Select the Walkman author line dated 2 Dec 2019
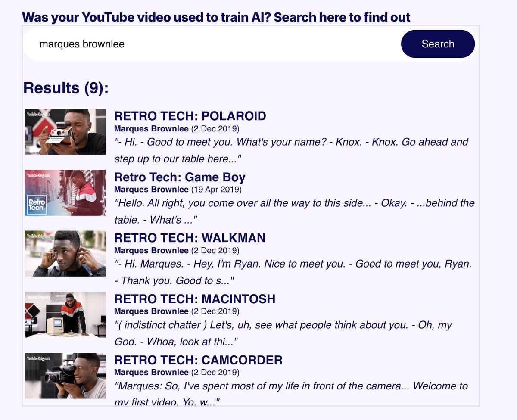The height and width of the screenshot is (420, 517). click(177, 250)
